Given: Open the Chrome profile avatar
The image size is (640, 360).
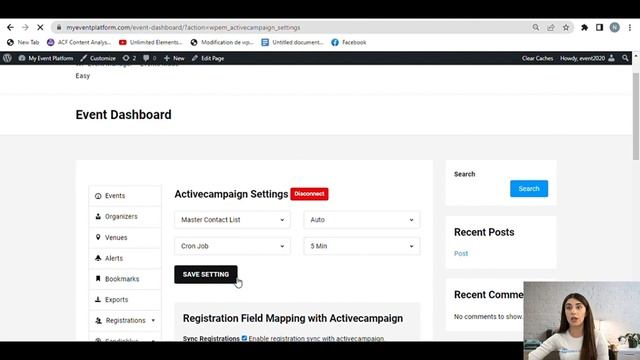Looking at the screenshot, I should coord(614,27).
